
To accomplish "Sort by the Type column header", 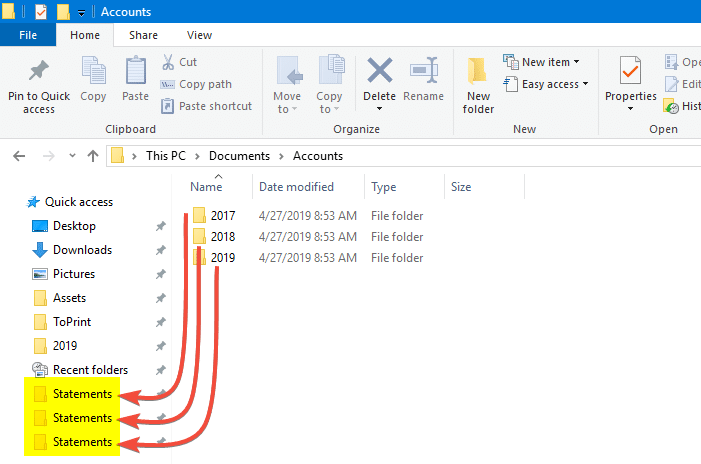I will (x=384, y=187).
